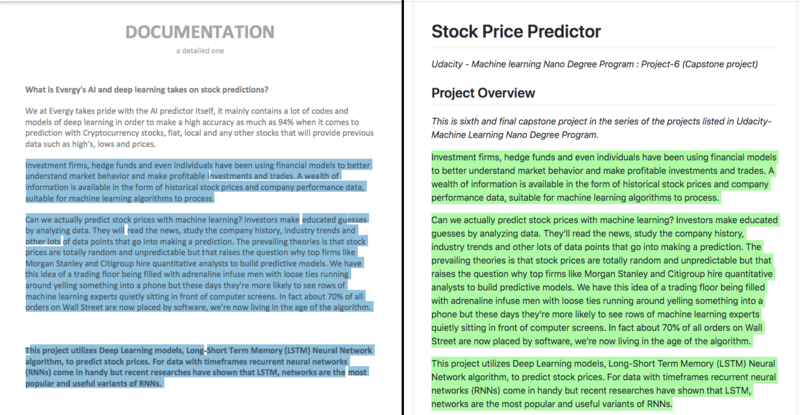Click the DOCUMENTATION heading
Screen dimensions: 800x415
coord(200,32)
